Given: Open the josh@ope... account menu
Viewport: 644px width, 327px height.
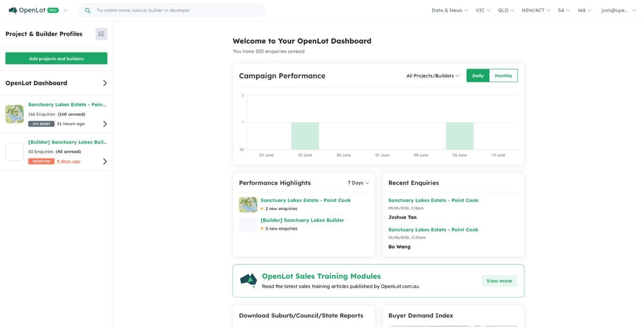Looking at the screenshot, I should 618,10.
